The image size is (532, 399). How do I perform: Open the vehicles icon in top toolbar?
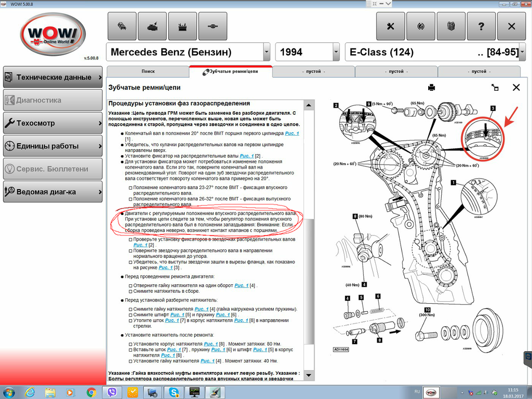click(x=122, y=26)
